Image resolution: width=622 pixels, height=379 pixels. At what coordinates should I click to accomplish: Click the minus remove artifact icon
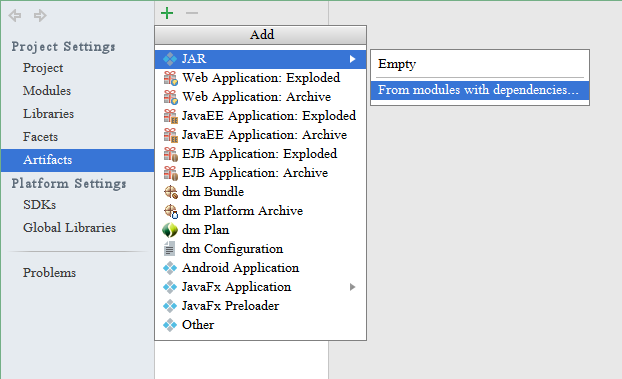tap(192, 13)
